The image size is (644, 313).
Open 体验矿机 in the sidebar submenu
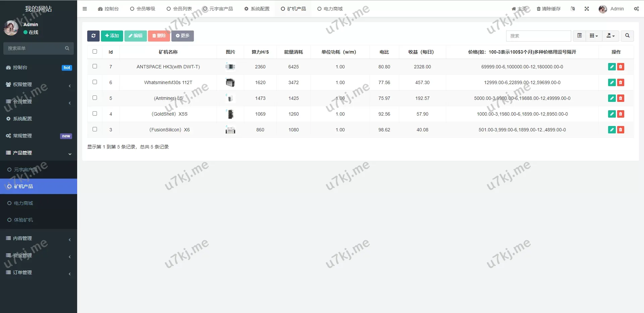(23, 220)
